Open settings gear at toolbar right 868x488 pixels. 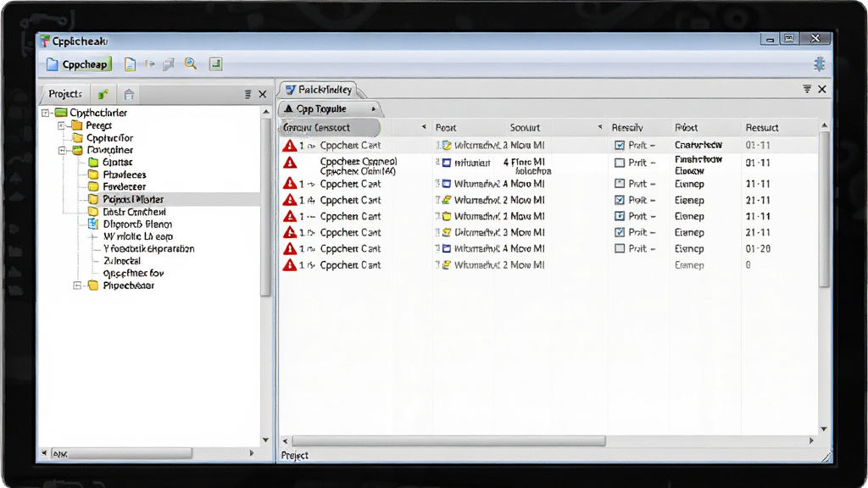(820, 64)
